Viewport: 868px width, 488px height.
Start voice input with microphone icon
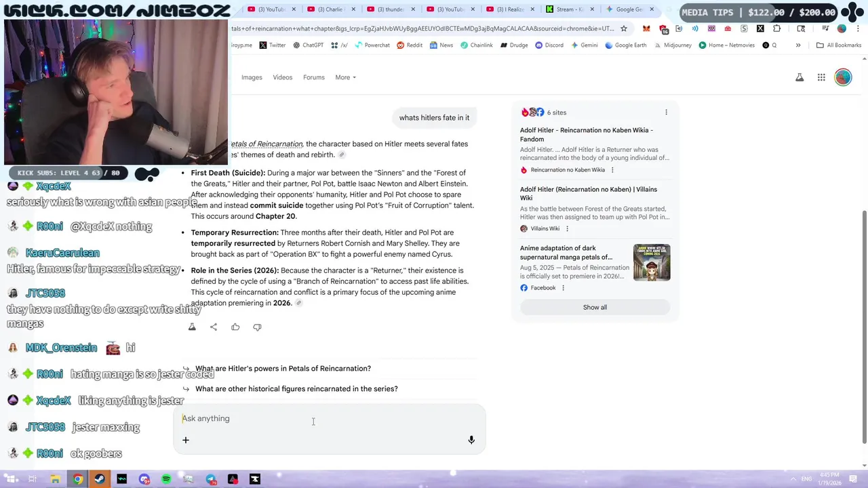(471, 440)
